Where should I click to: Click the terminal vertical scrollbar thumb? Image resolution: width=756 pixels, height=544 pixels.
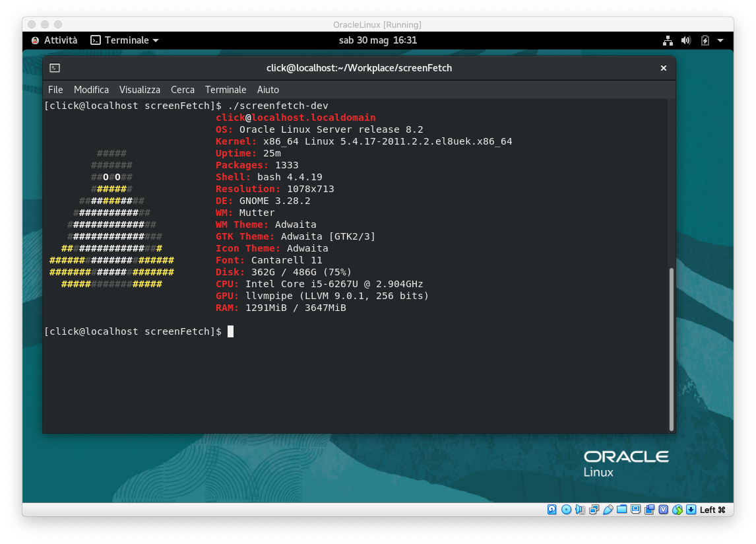point(671,349)
